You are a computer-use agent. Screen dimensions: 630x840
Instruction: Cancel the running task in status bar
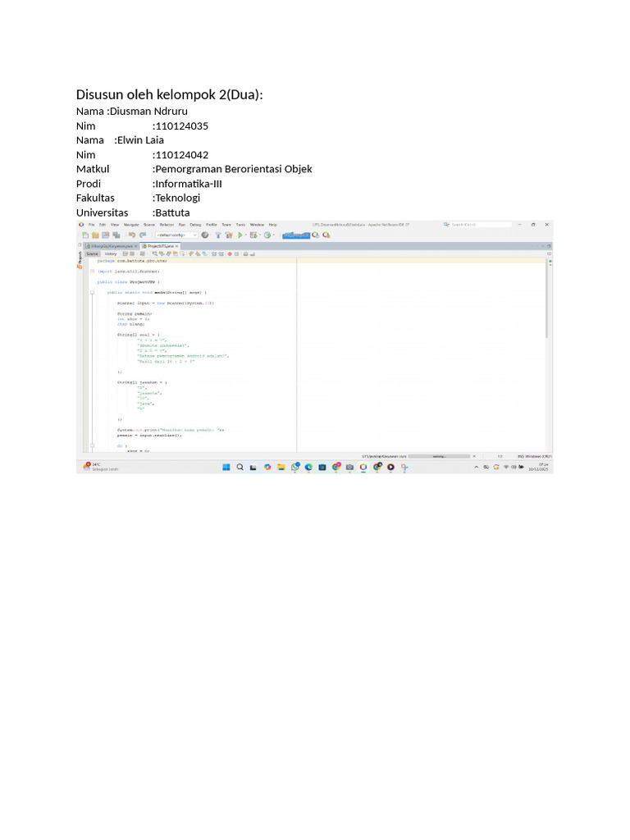click(x=474, y=456)
